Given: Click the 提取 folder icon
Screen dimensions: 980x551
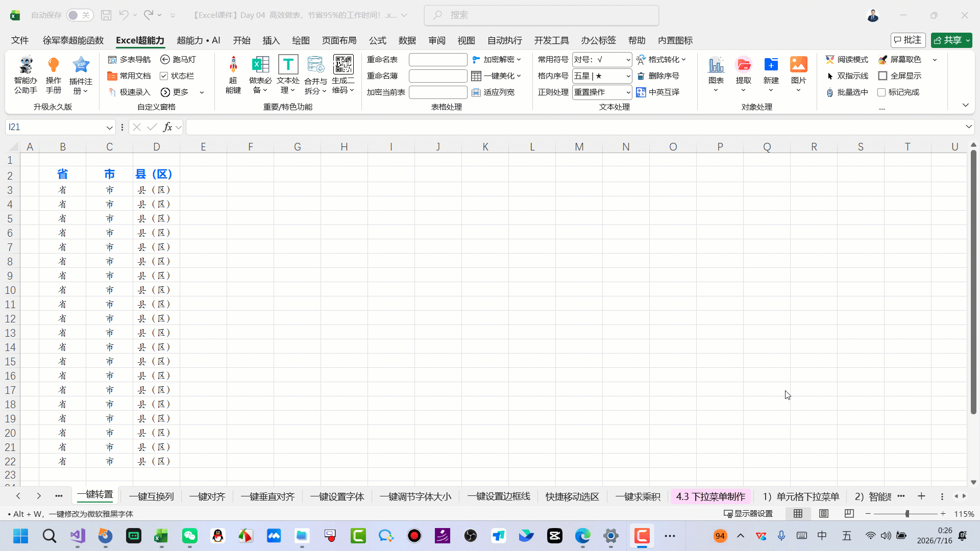Looking at the screenshot, I should pos(744,65).
